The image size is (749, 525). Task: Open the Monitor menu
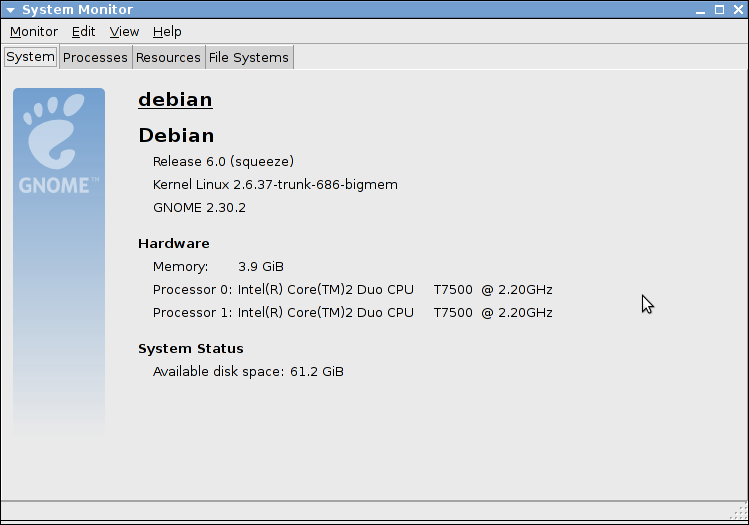point(33,32)
